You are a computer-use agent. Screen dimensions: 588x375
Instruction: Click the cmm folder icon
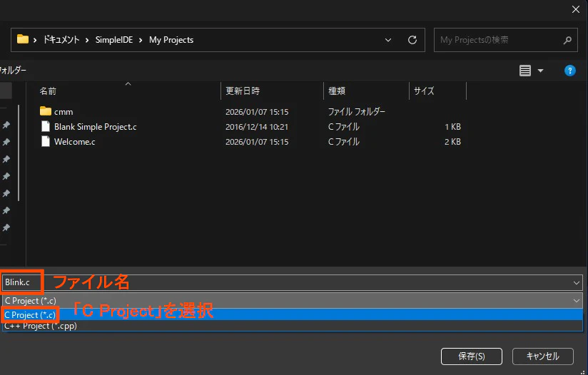(x=46, y=111)
